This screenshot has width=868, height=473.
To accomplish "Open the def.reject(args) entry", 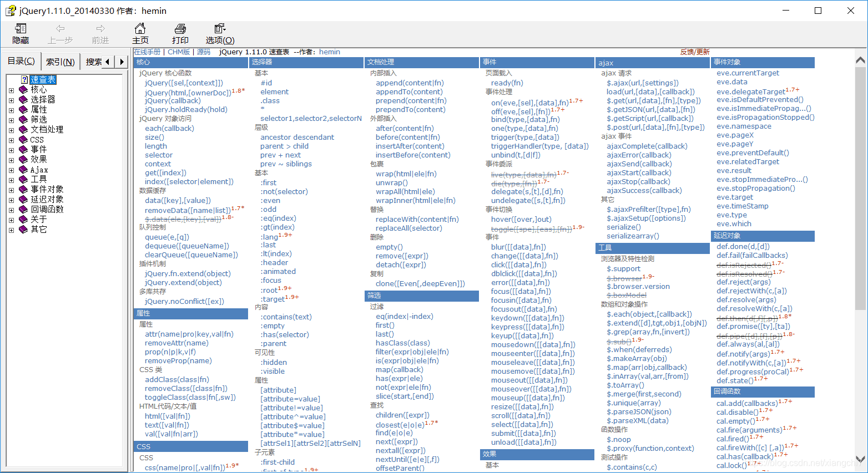I will click(744, 282).
